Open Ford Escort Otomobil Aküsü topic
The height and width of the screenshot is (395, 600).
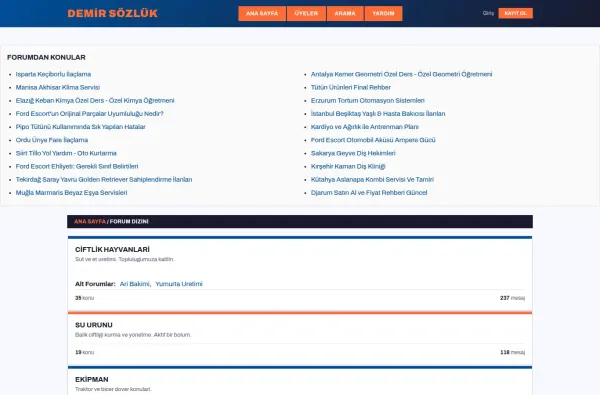click(x=373, y=140)
